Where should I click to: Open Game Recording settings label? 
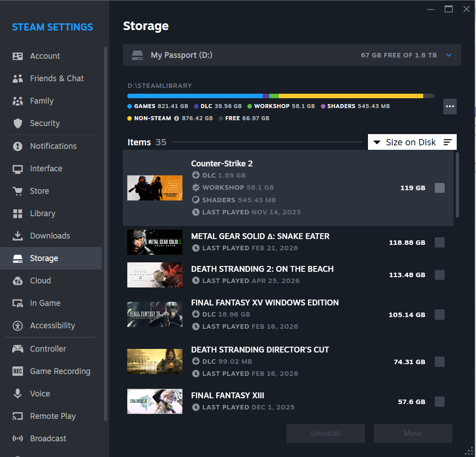click(x=60, y=371)
